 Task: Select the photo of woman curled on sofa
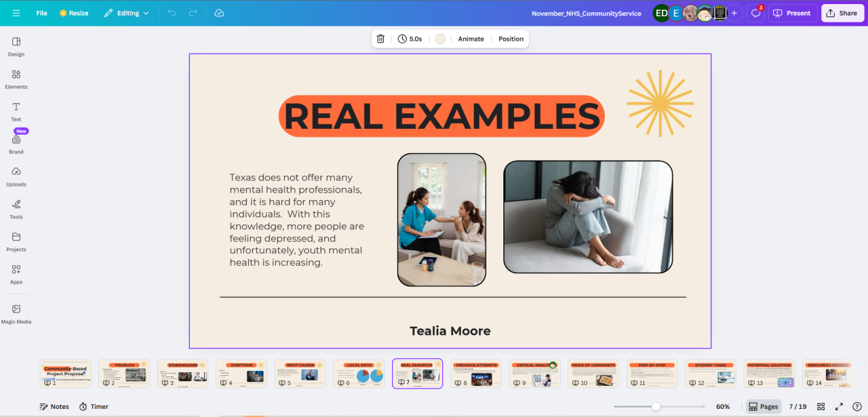coord(588,217)
